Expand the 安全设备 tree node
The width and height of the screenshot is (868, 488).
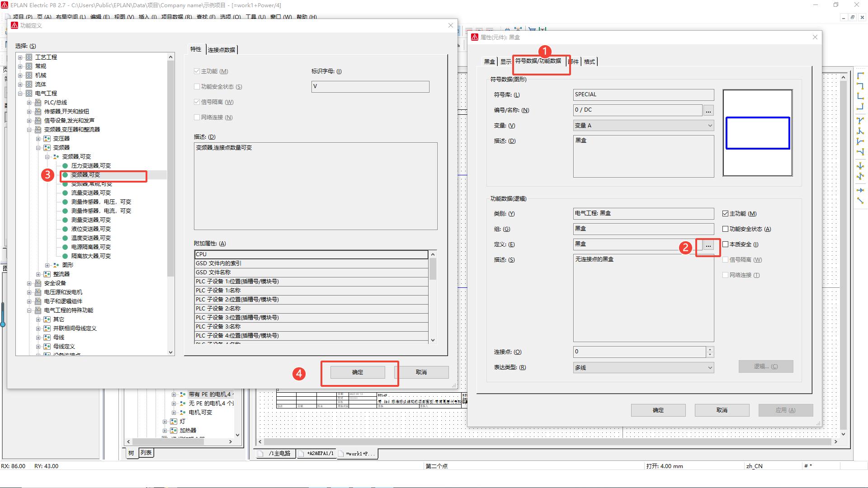coord(29,283)
